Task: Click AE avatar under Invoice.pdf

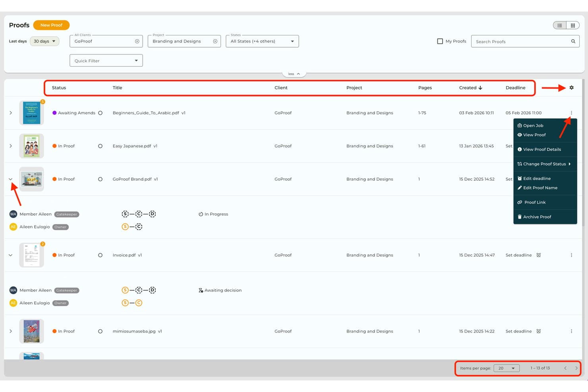Action: pyautogui.click(x=13, y=303)
